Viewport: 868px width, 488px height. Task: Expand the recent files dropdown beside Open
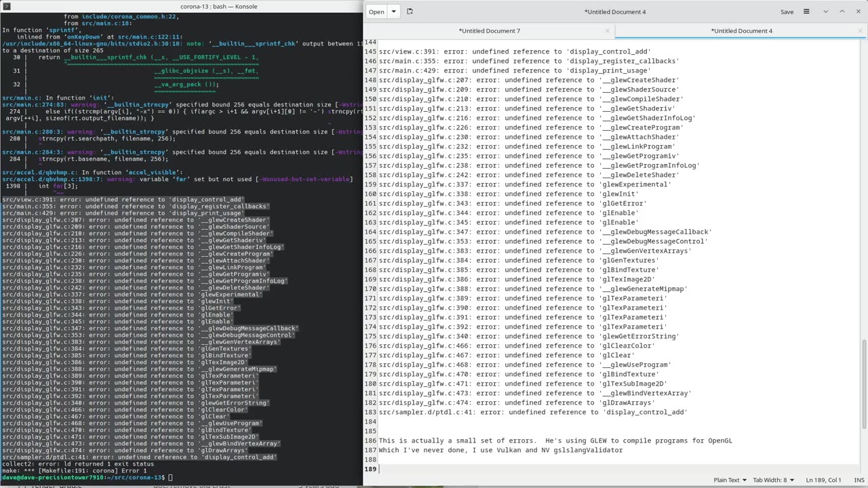click(x=393, y=12)
